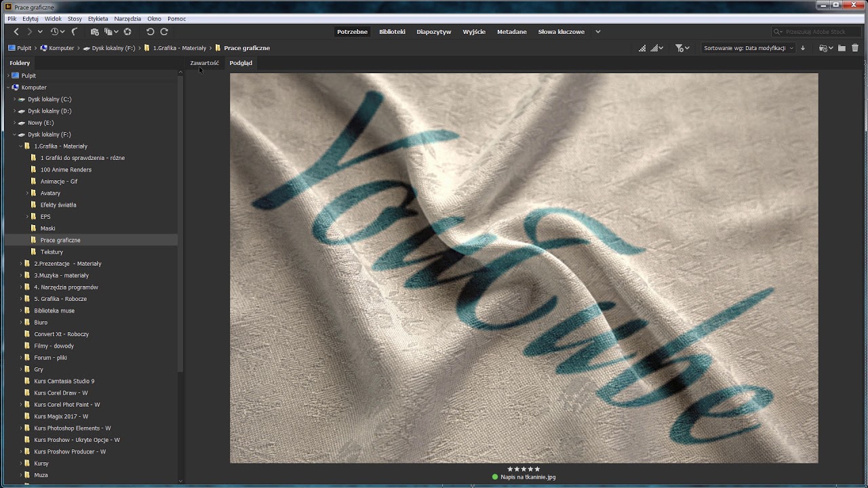Screen dimensions: 868x488
Task: Open the Okno menu
Action: click(155, 19)
